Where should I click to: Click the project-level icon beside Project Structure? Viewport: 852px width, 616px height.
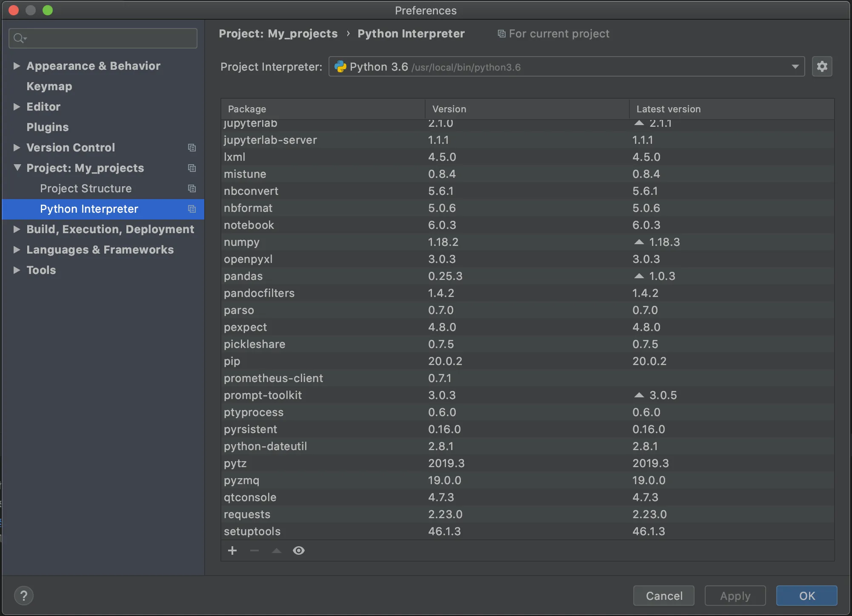tap(192, 188)
